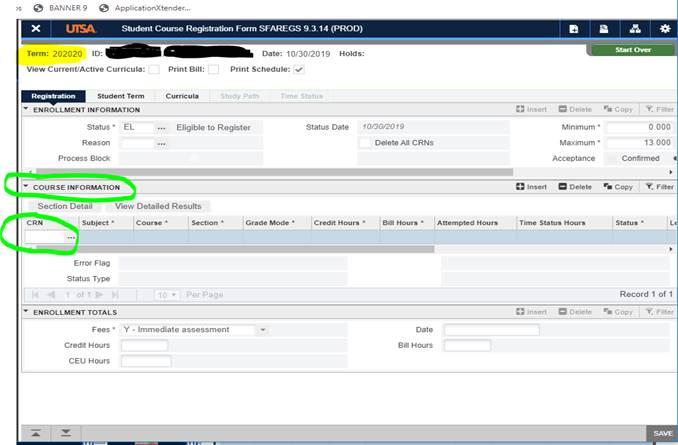
Task: Click the Credit Hours field in Enrollment Totals
Action: (x=145, y=345)
